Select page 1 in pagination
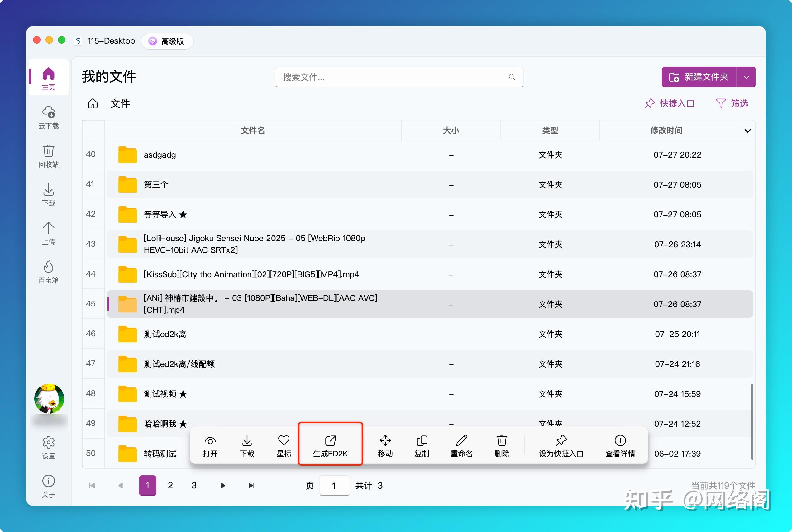 tap(148, 486)
